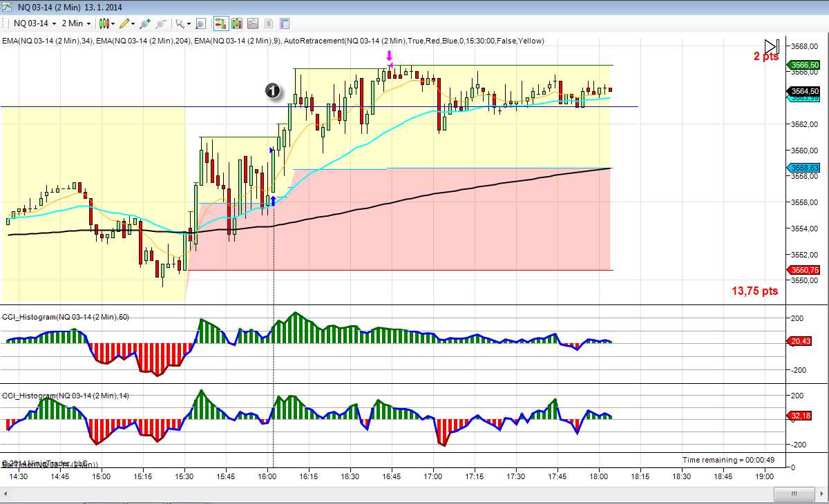Open the strategies dollar icon
The image size is (829, 504).
(269, 23)
